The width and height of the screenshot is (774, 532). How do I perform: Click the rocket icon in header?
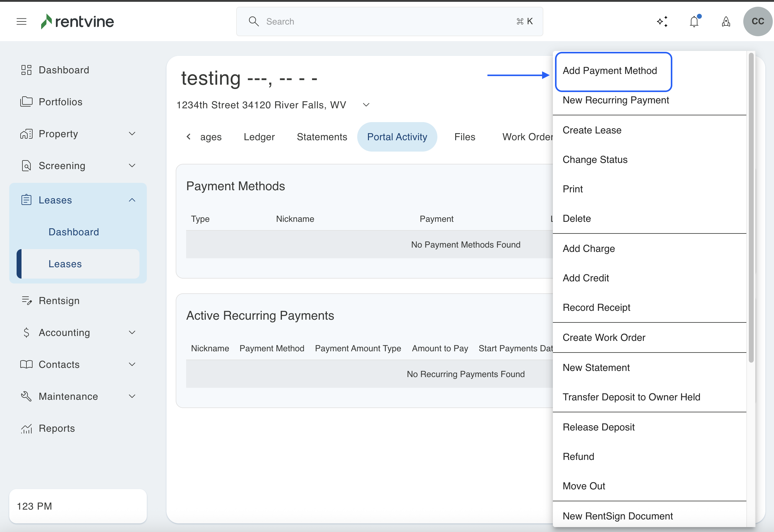click(x=726, y=22)
